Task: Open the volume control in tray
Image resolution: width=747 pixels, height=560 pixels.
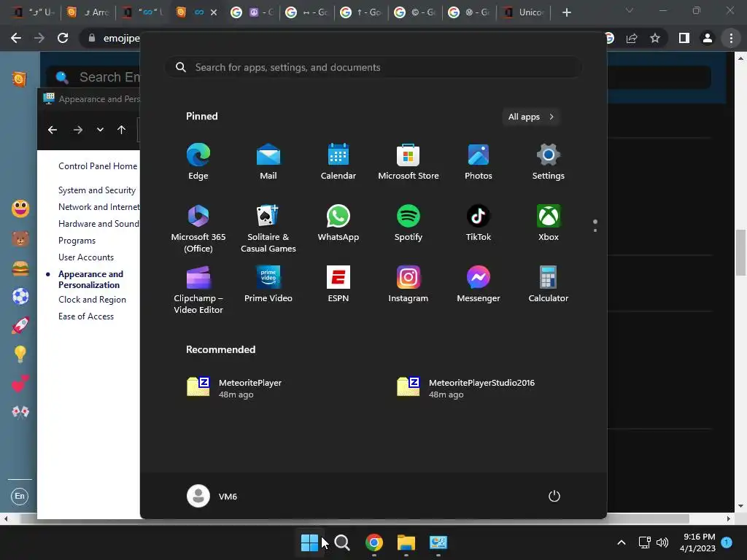Action: (662, 542)
